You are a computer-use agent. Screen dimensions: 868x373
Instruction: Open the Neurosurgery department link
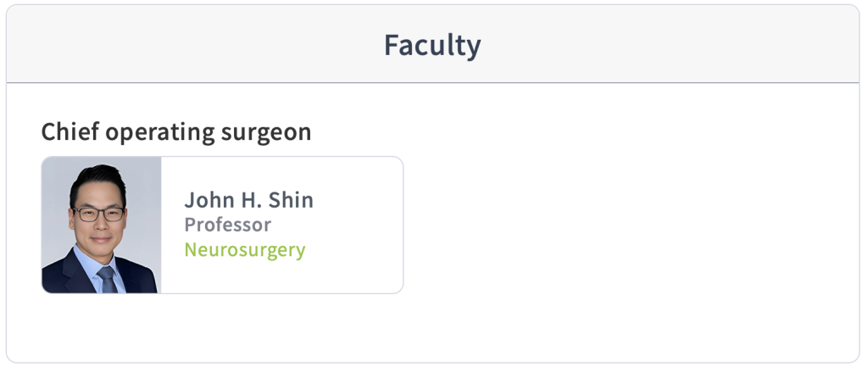[245, 249]
